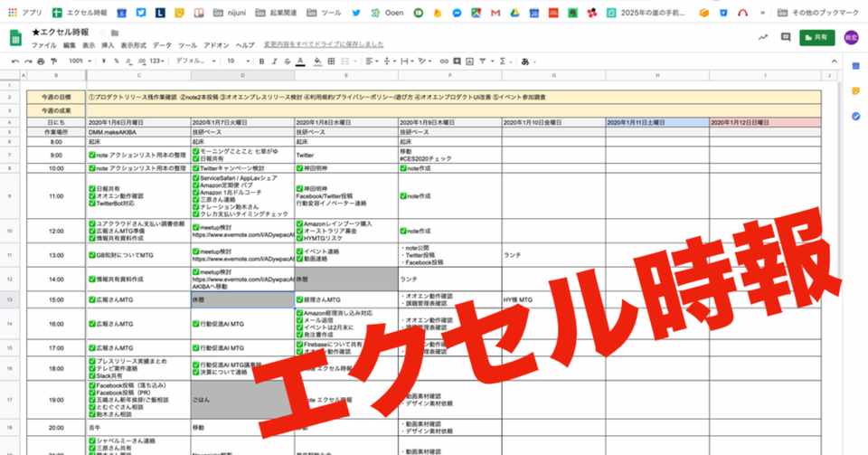Select the 今週の目標 cell
This screenshot has width=868, height=455.
pos(56,97)
